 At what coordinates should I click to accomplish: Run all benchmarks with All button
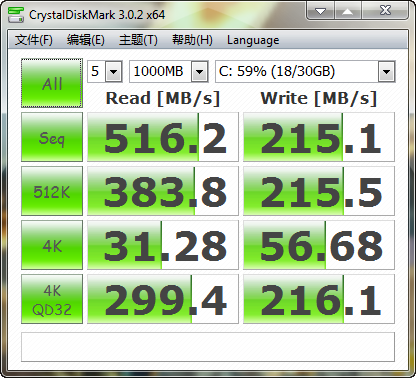coord(52,83)
